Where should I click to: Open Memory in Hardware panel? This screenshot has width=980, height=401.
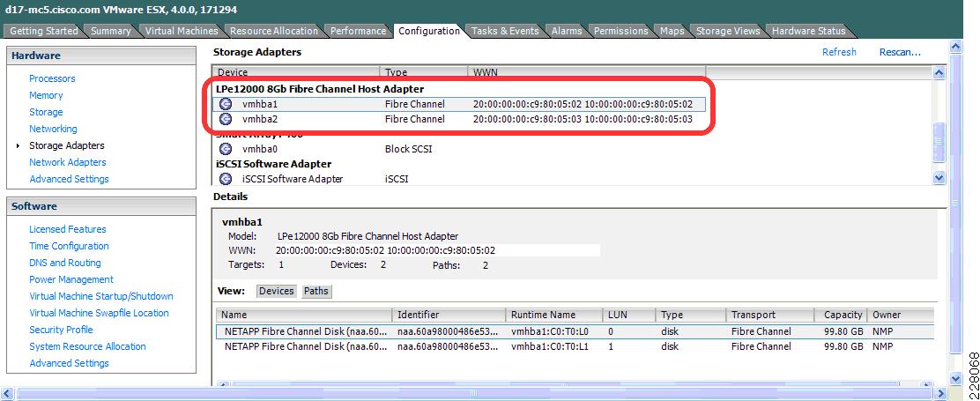coord(46,95)
